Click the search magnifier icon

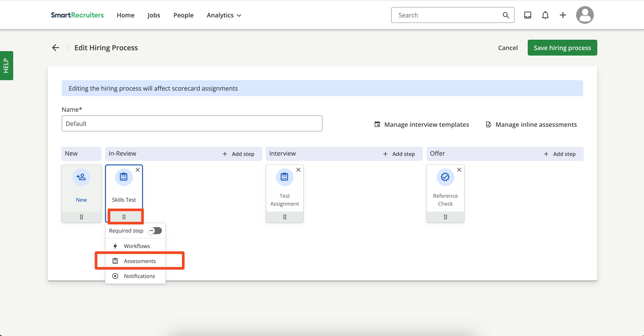point(506,15)
